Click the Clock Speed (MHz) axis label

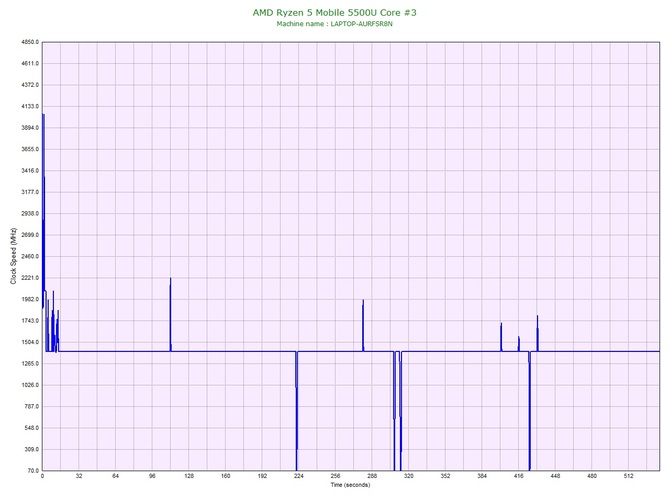coord(13,256)
